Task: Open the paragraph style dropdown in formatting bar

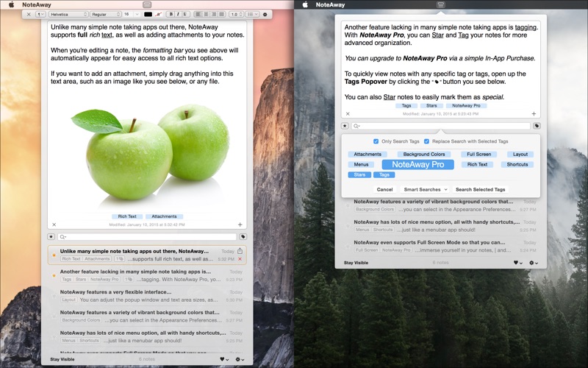Action: tap(40, 14)
